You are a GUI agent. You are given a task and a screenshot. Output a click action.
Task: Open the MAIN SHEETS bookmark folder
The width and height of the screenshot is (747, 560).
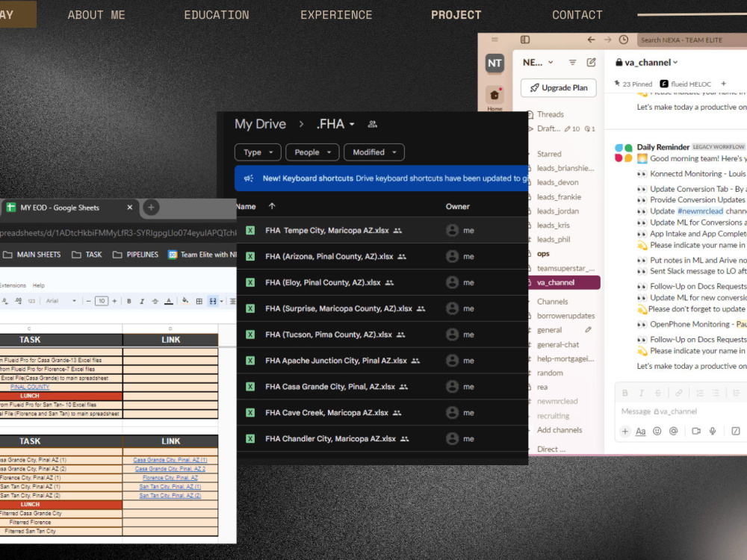(32, 255)
